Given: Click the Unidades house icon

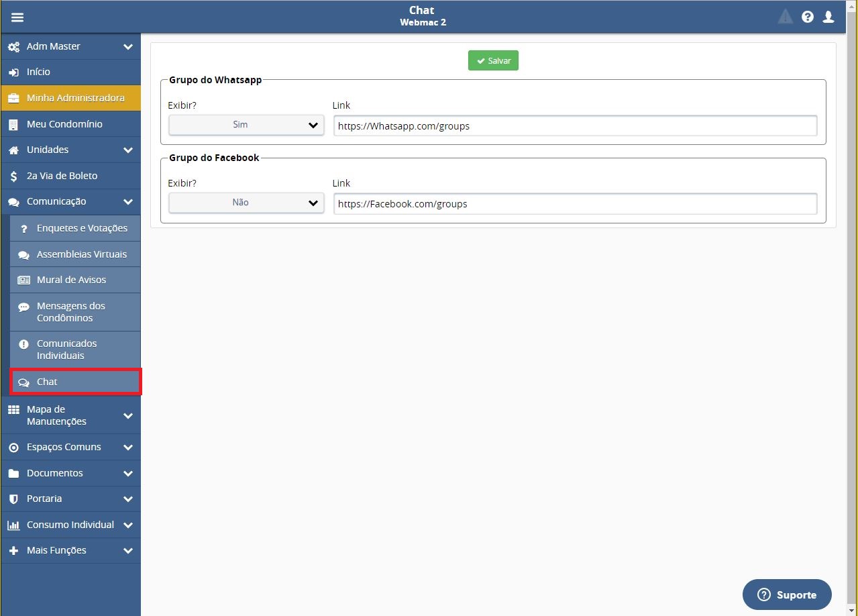Looking at the screenshot, I should (x=13, y=150).
